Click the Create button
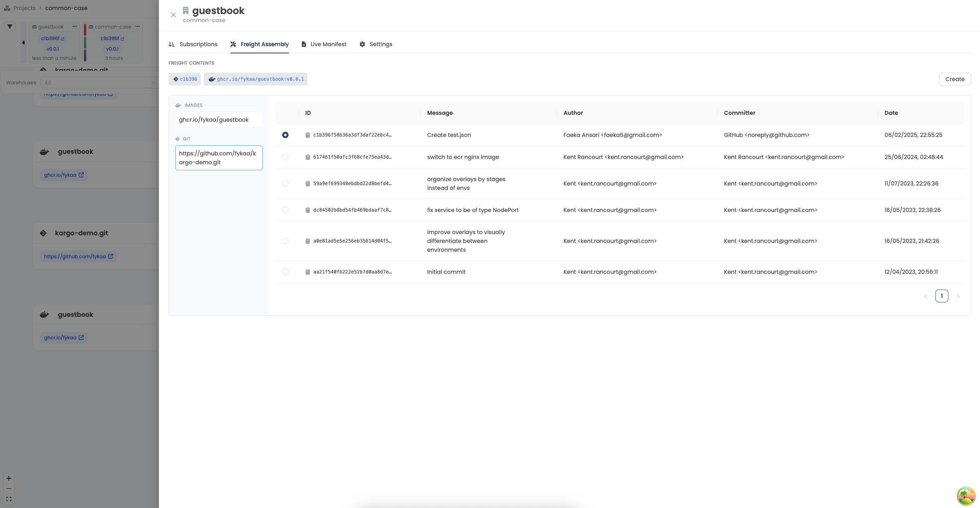Image resolution: width=980 pixels, height=508 pixels. click(x=954, y=79)
